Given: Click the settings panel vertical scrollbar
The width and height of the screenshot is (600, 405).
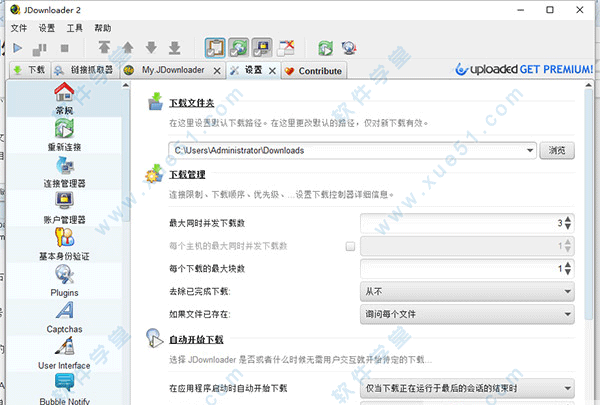Looking at the screenshot, I should pos(589,200).
